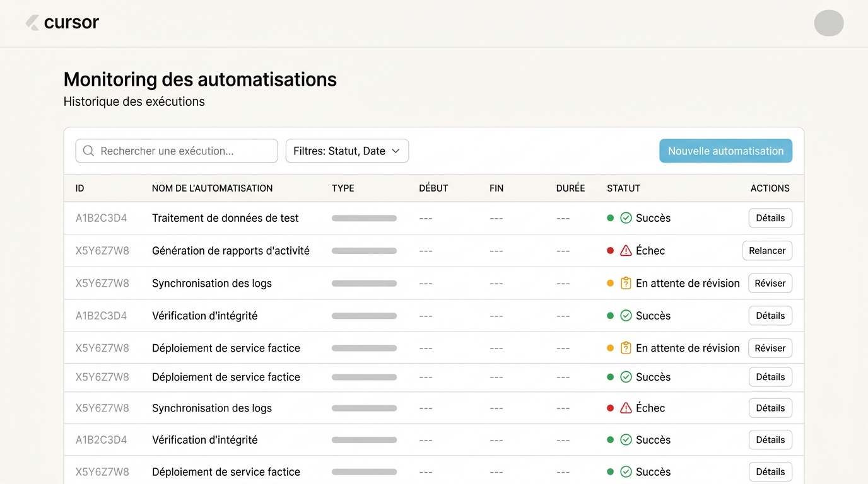Click the Historique des exécutions subtitle

click(x=134, y=101)
